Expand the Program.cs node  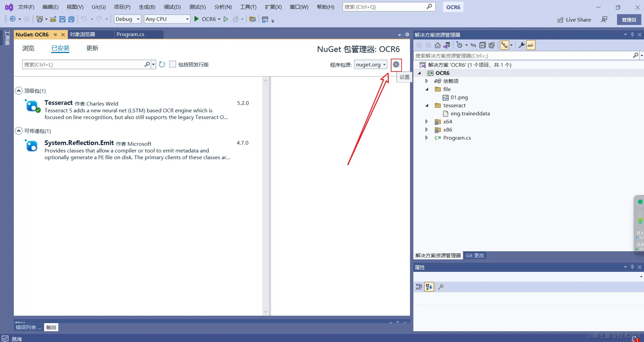point(427,138)
